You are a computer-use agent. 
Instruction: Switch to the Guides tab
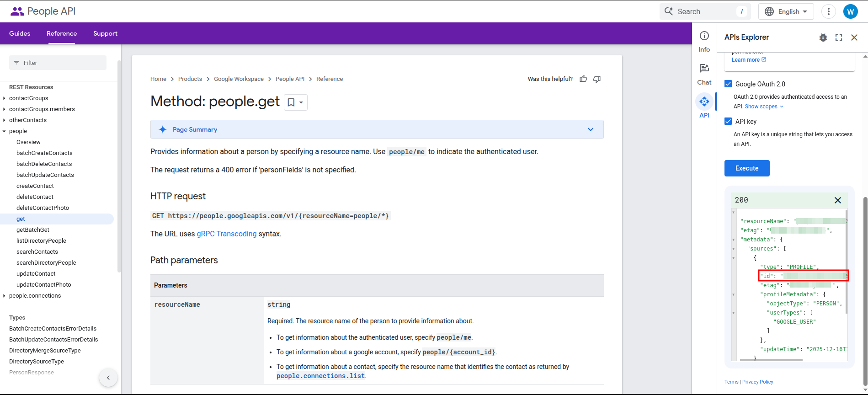pos(20,33)
